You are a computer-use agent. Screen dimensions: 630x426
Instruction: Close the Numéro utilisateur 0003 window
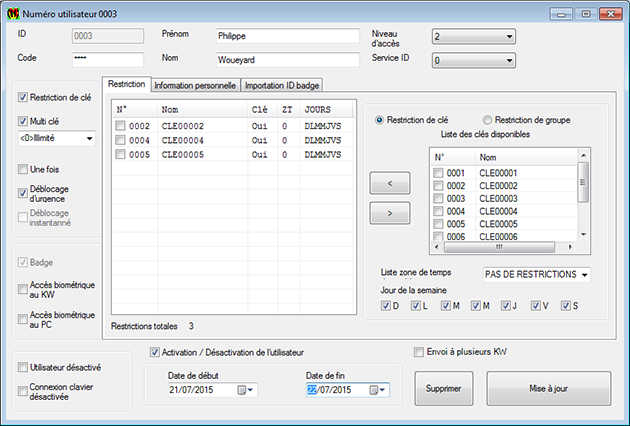[611, 14]
